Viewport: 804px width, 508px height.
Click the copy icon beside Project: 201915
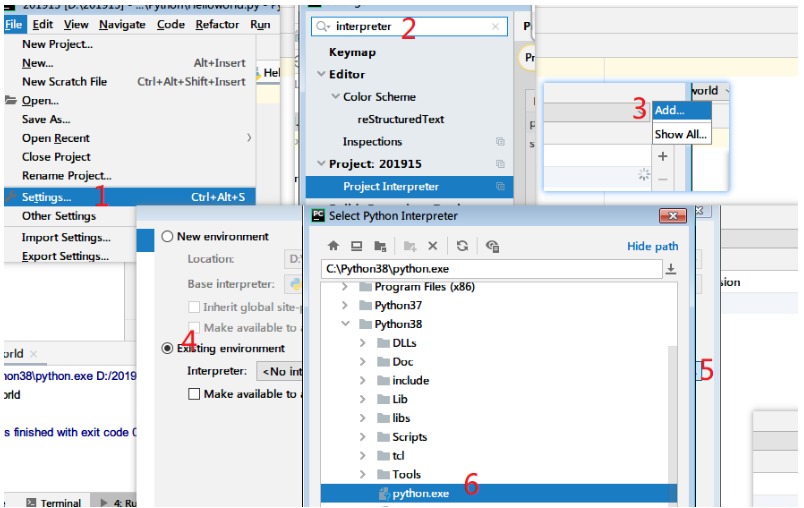500,164
